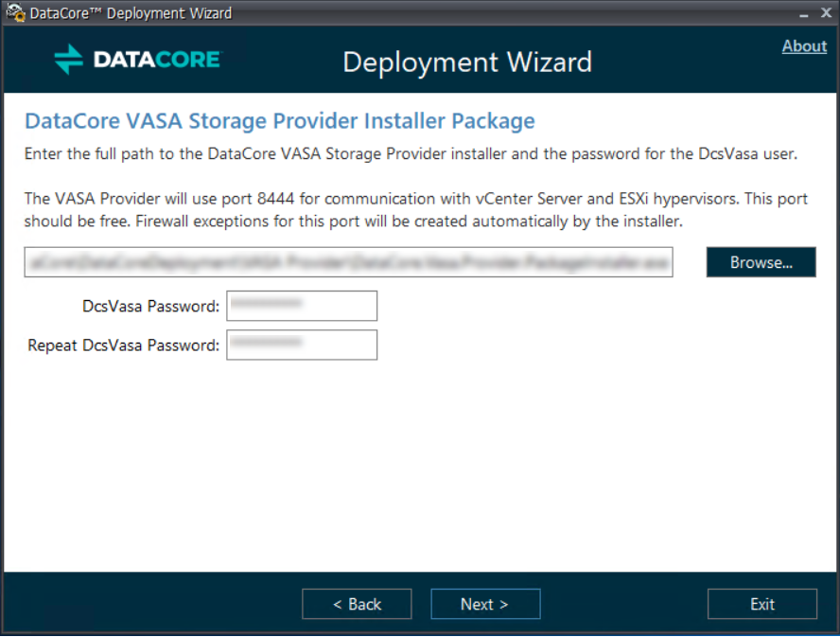Click the paragraph mentioning port 8444
Screen dimensions: 840x637
coord(415,210)
